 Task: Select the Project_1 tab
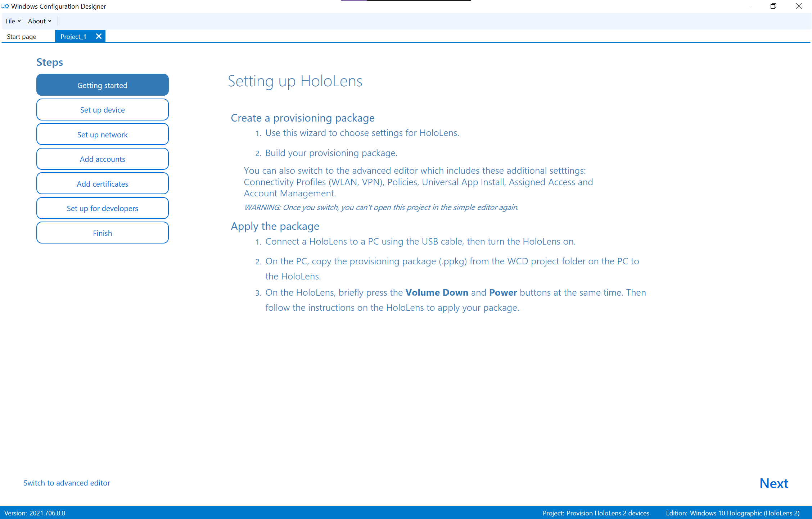74,36
